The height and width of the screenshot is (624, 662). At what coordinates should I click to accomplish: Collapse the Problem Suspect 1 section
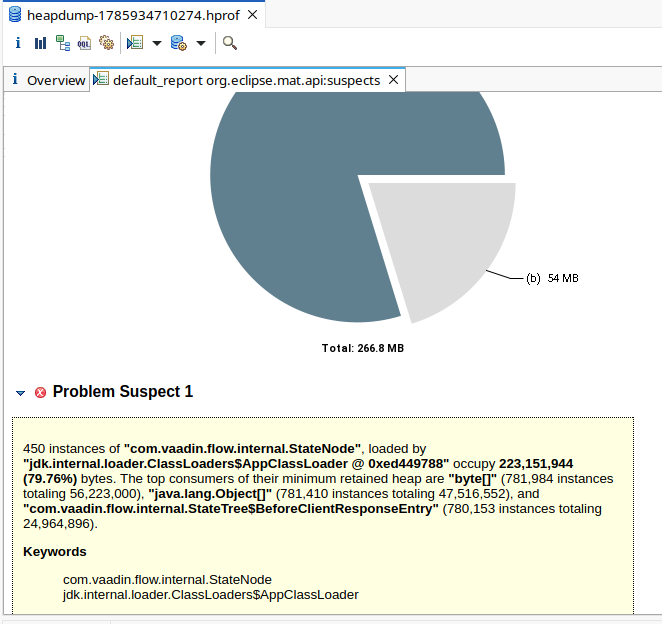point(20,393)
